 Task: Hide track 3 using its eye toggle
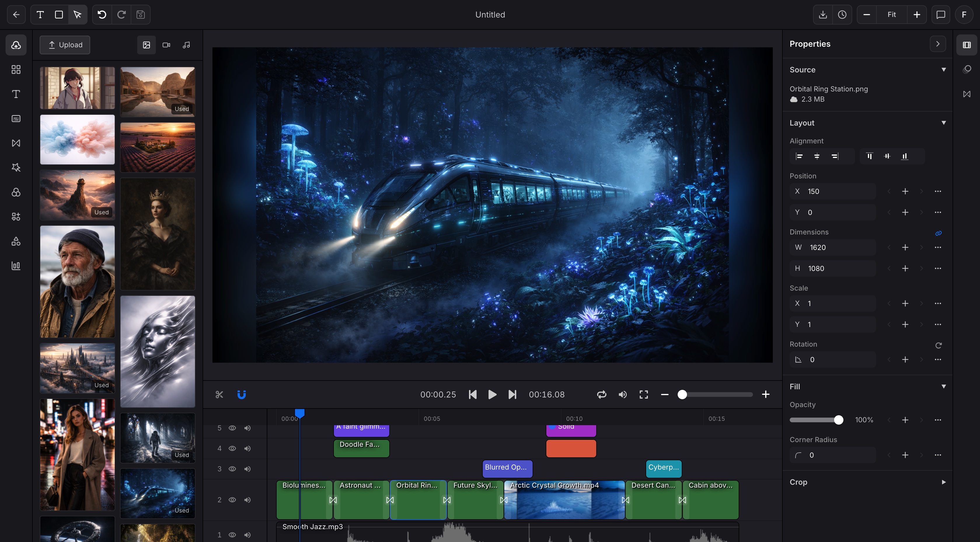[x=232, y=468]
